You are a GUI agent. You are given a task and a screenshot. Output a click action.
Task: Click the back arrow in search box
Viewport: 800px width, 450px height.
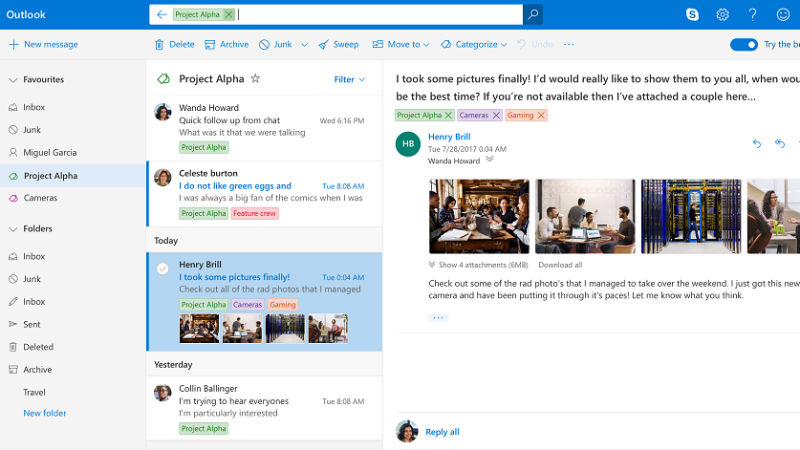(x=162, y=14)
